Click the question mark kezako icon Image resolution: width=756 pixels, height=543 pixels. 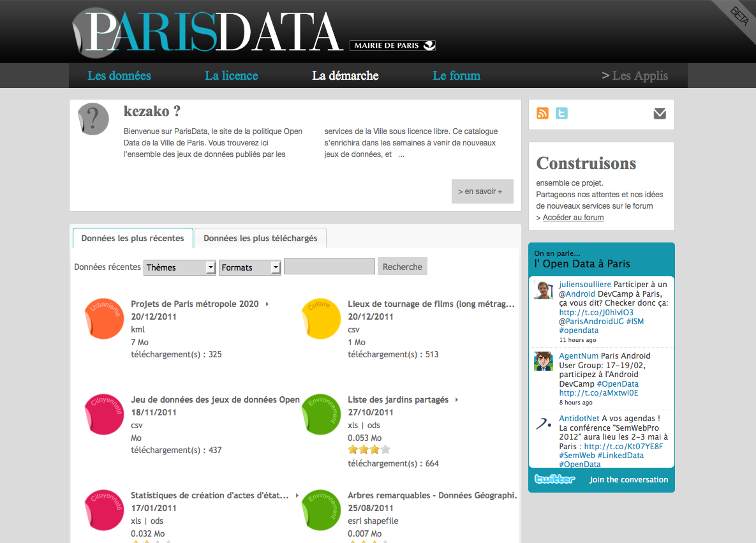pyautogui.click(x=93, y=119)
